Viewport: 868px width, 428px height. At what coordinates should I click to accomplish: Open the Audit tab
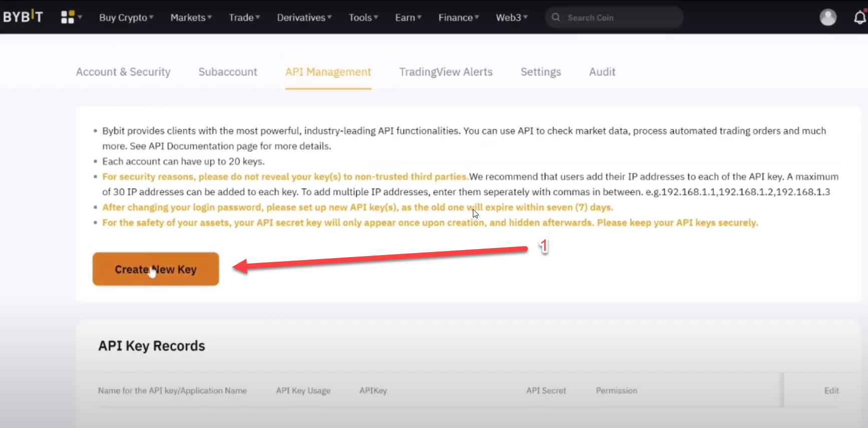click(x=602, y=72)
